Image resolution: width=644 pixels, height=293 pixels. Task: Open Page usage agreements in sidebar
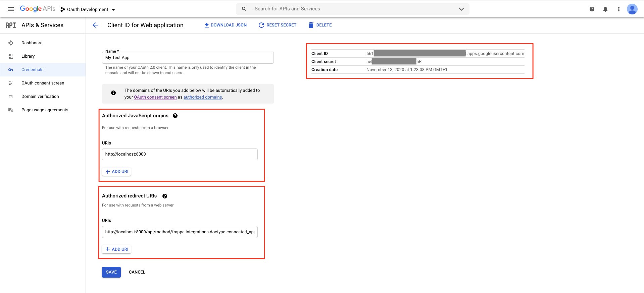pos(43,110)
